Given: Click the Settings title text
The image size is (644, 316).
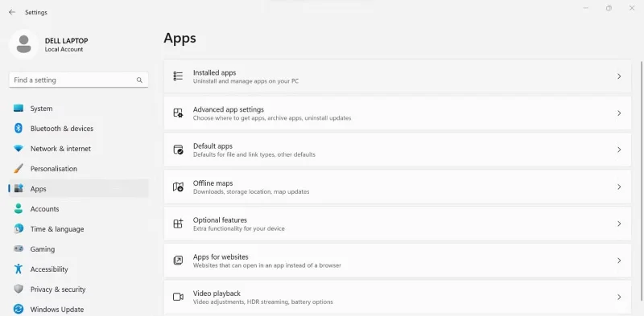Looking at the screenshot, I should [x=36, y=12].
